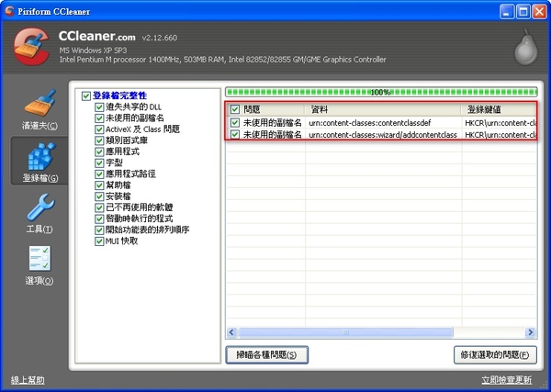Uncheck MUI 快取 checkbox
Image resolution: width=551 pixels, height=392 pixels.
click(x=99, y=241)
